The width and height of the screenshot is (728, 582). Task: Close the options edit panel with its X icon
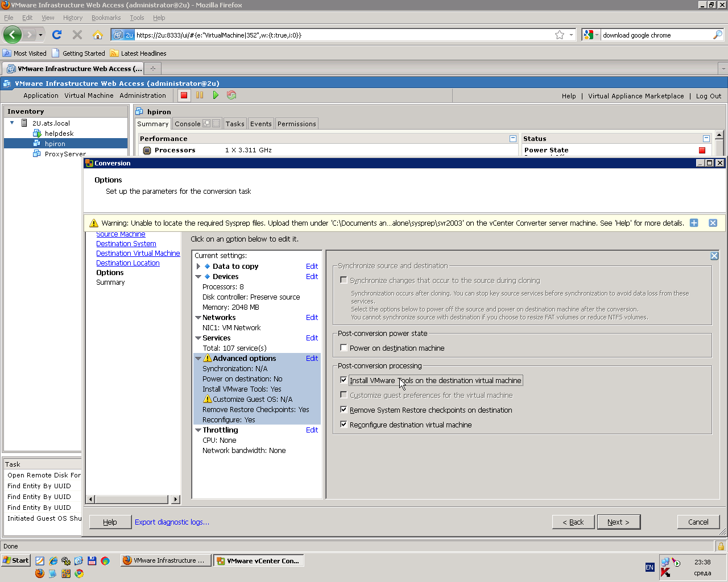click(714, 256)
